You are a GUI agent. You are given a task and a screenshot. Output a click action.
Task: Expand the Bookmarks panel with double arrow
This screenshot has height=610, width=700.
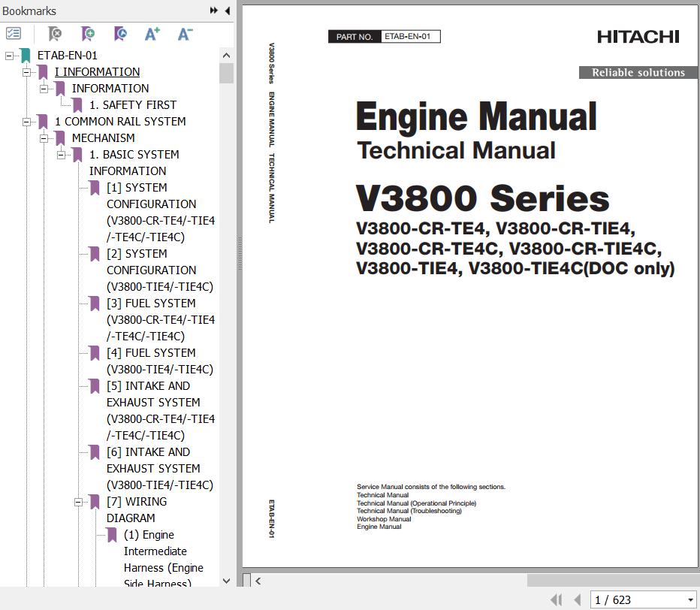click(x=214, y=11)
